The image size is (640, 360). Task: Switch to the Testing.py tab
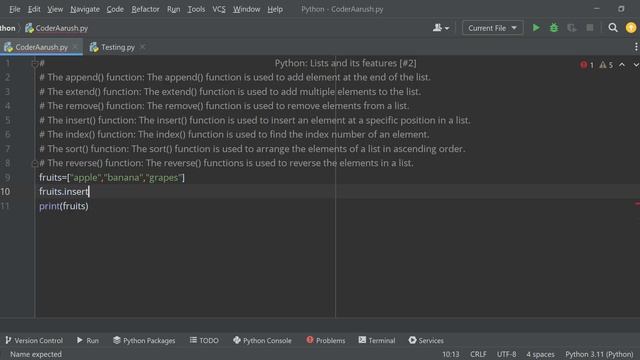[118, 47]
